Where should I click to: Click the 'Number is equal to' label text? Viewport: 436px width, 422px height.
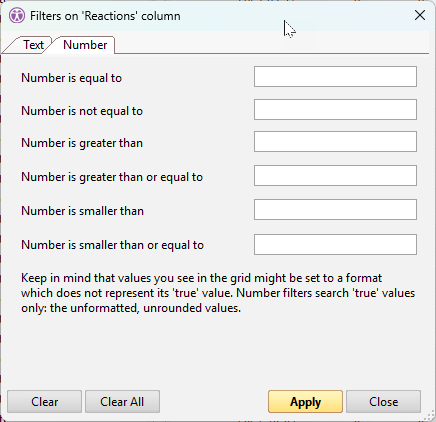tap(71, 78)
